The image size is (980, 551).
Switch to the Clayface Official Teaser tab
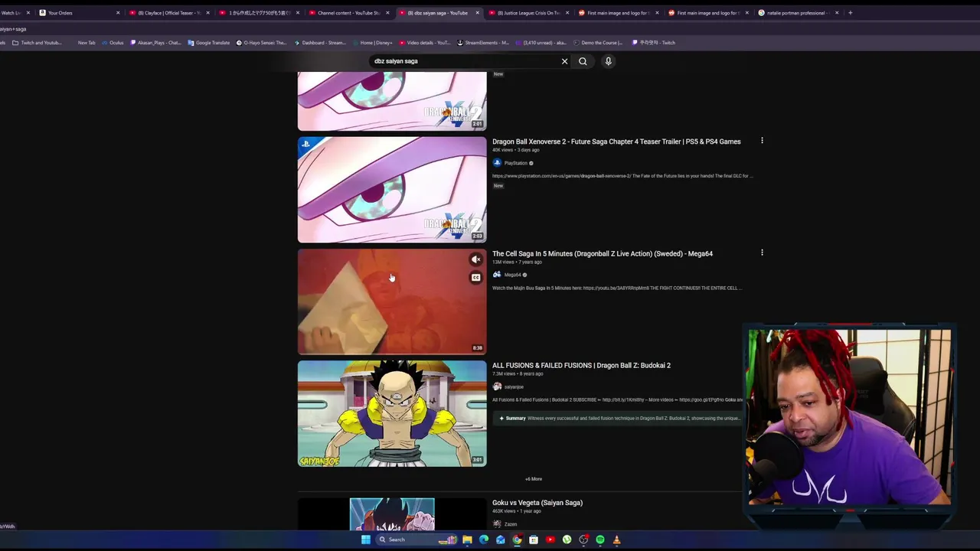169,13
